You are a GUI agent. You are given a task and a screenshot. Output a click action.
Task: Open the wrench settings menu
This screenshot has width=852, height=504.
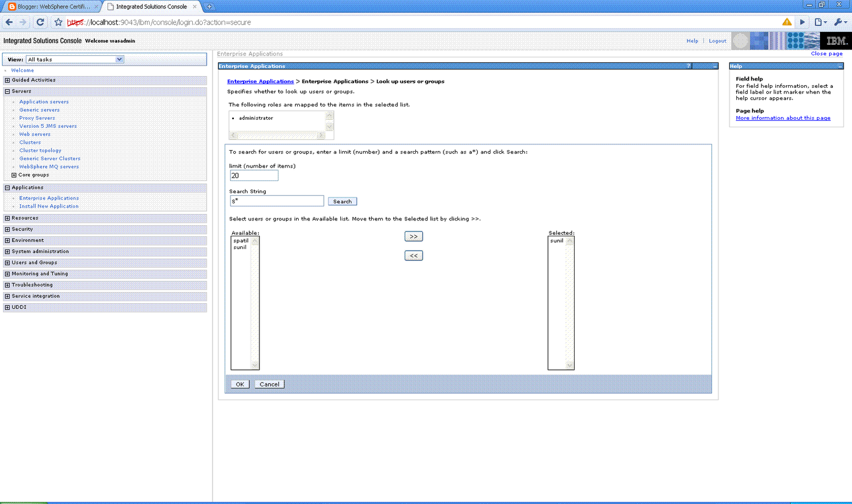[x=840, y=22]
